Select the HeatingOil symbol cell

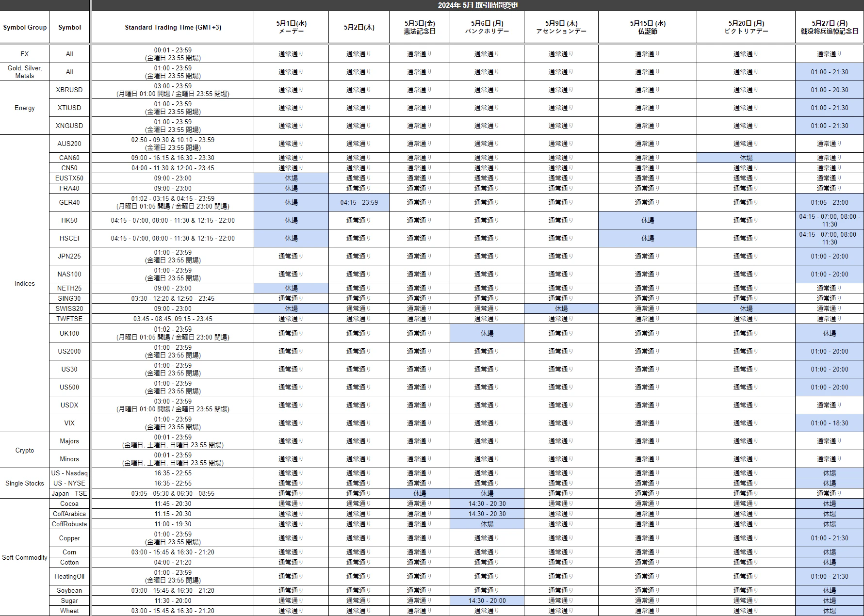(69, 576)
